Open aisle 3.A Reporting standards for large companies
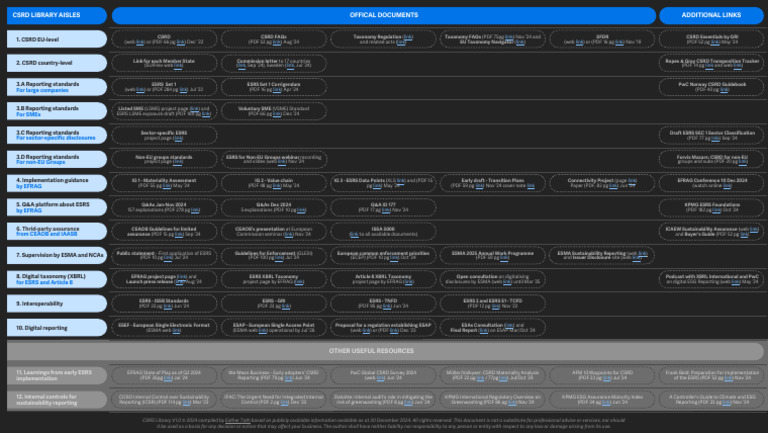 click(x=57, y=87)
